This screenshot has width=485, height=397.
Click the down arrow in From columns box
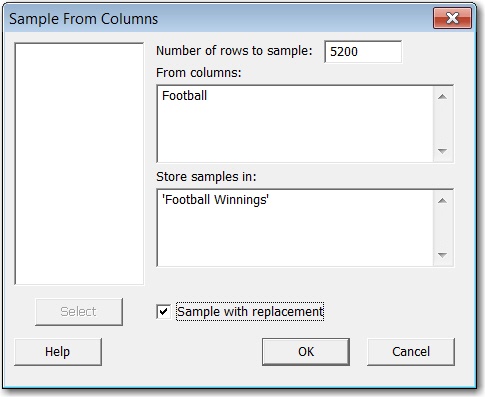442,151
